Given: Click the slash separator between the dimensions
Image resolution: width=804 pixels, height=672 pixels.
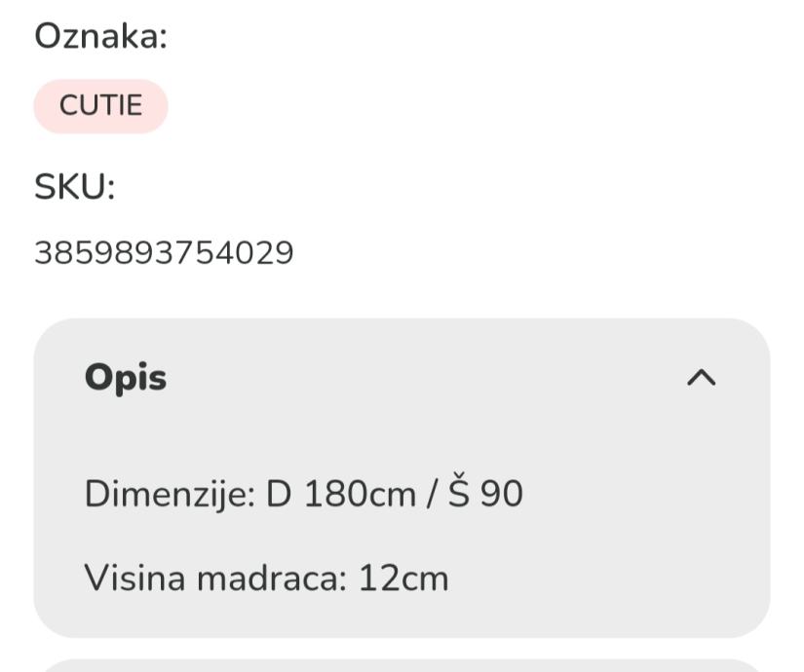Looking at the screenshot, I should coord(432,495).
